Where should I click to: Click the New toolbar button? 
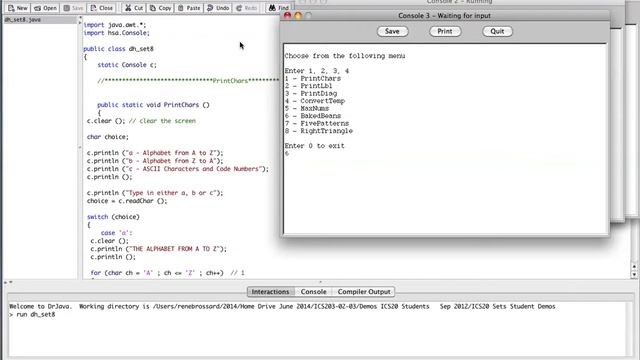pos(18,8)
